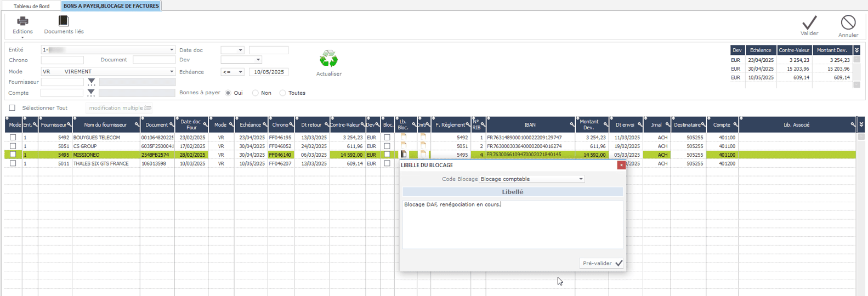The width and height of the screenshot is (868, 296).
Task: Expand the summary table double-chevron
Action: click(x=857, y=50)
